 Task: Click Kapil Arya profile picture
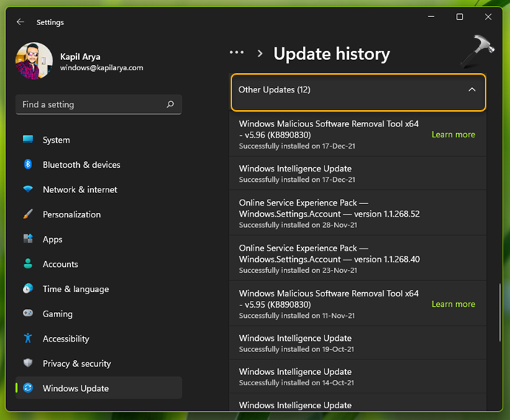(34, 61)
